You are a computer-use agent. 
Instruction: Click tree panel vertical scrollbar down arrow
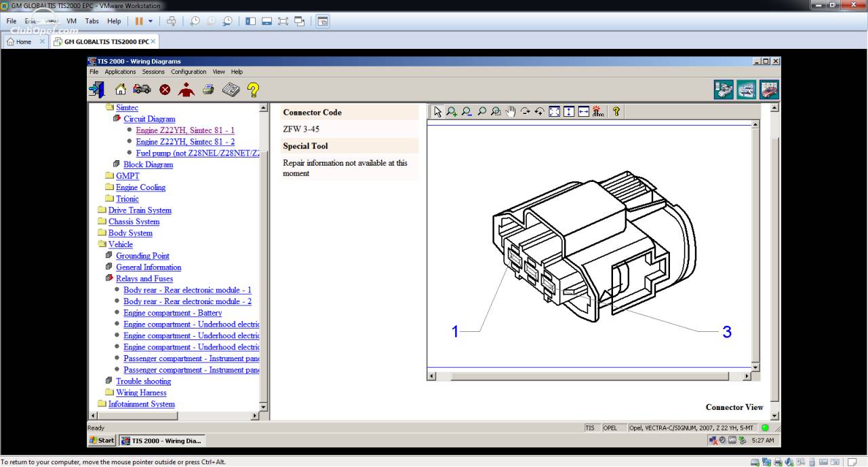[264, 406]
